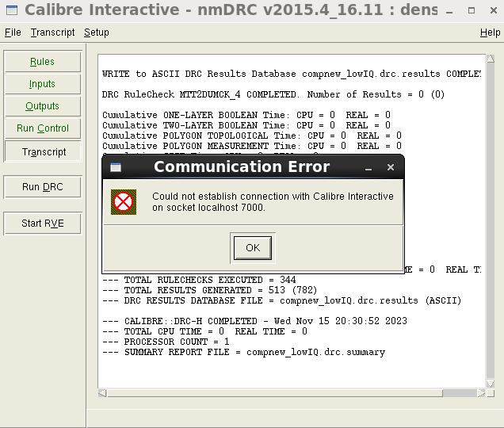Click transcript scroll down arrow

(491, 384)
